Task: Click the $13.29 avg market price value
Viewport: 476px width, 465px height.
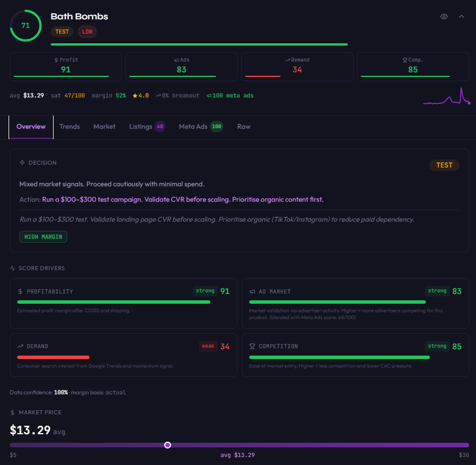Action: [x=30, y=430]
